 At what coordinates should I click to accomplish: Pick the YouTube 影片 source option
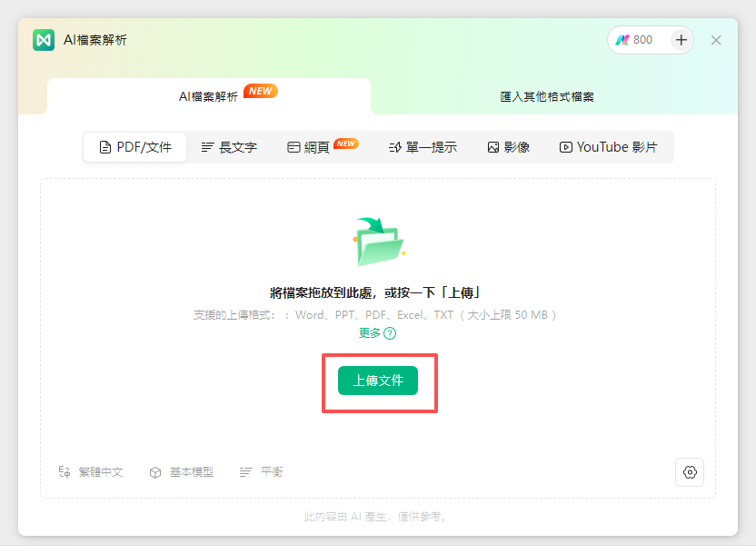[x=608, y=147]
